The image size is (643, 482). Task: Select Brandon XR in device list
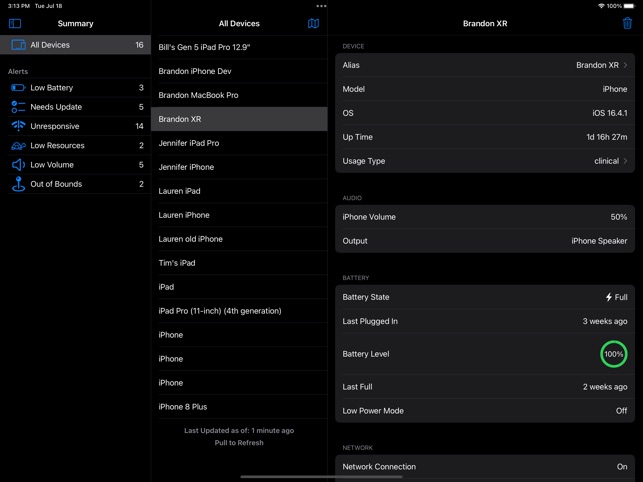239,119
